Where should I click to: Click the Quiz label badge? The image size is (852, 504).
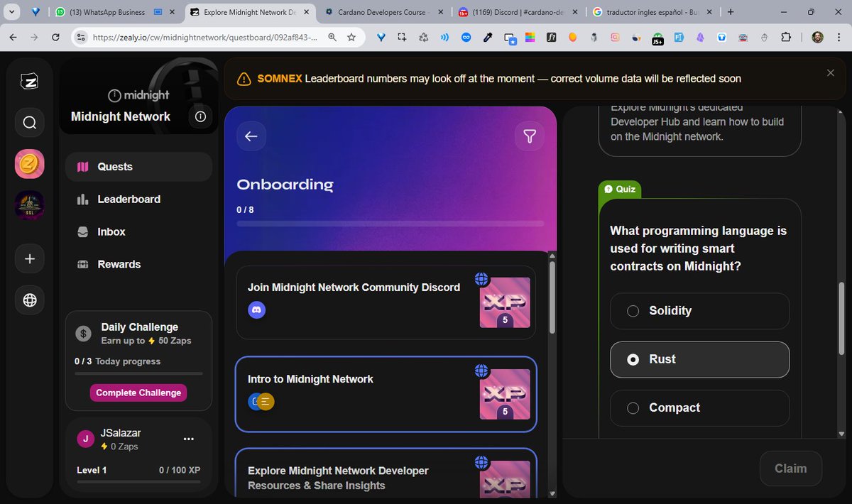pyautogui.click(x=621, y=189)
